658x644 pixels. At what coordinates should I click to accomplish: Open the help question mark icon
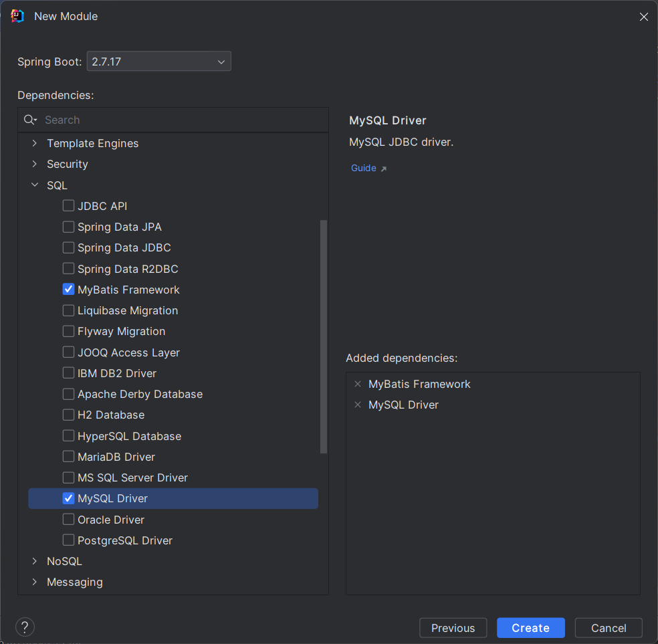coord(25,627)
